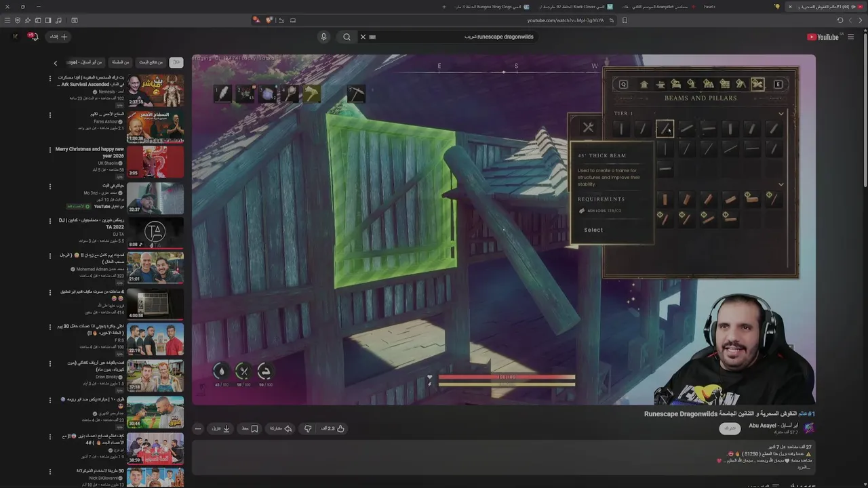Image resolution: width=868 pixels, height=488 pixels.
Task: Open a new browser tab
Action: point(444,7)
